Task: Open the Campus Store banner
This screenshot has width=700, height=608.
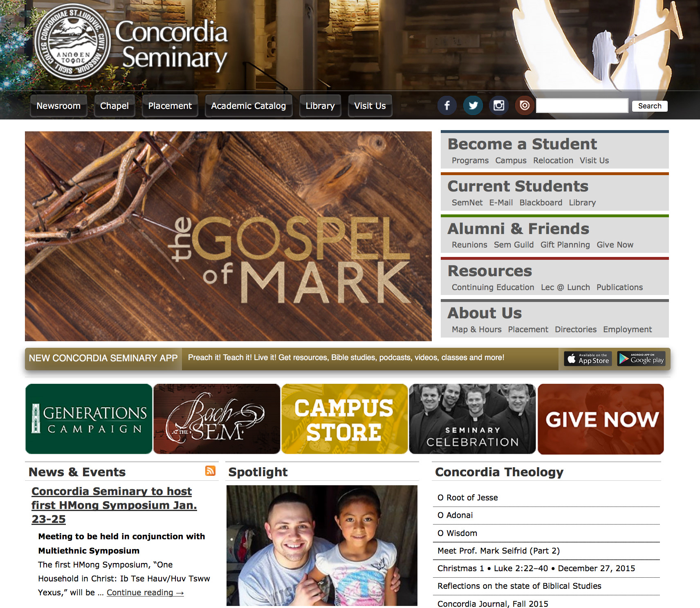Action: point(344,419)
